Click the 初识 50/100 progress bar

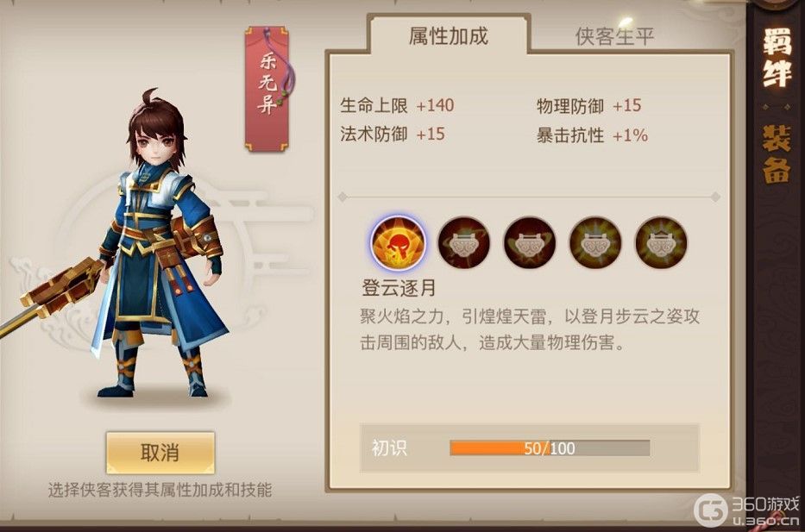pos(550,448)
